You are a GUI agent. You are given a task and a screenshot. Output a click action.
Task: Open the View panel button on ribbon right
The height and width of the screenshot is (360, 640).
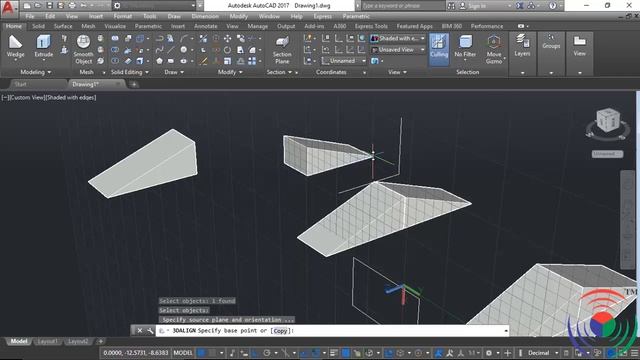pos(580,46)
